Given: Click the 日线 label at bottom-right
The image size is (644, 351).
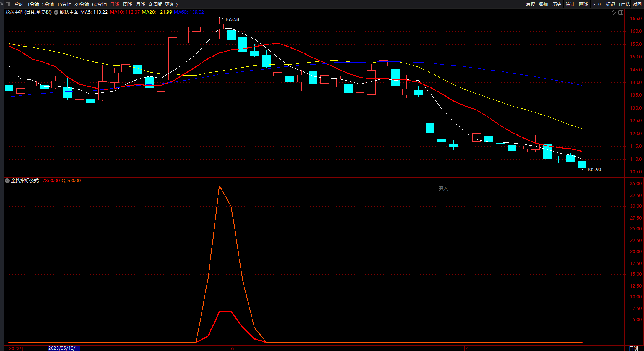Looking at the screenshot, I should coord(634,348).
